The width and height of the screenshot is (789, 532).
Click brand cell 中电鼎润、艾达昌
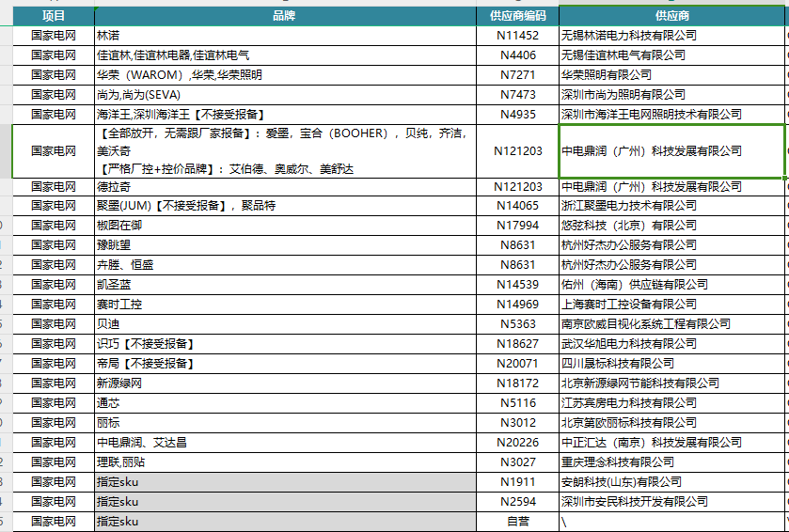pyautogui.click(x=285, y=442)
